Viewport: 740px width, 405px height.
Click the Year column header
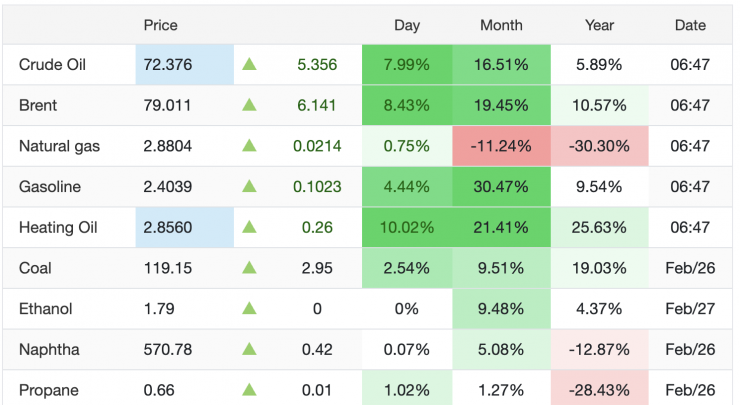pyautogui.click(x=600, y=25)
